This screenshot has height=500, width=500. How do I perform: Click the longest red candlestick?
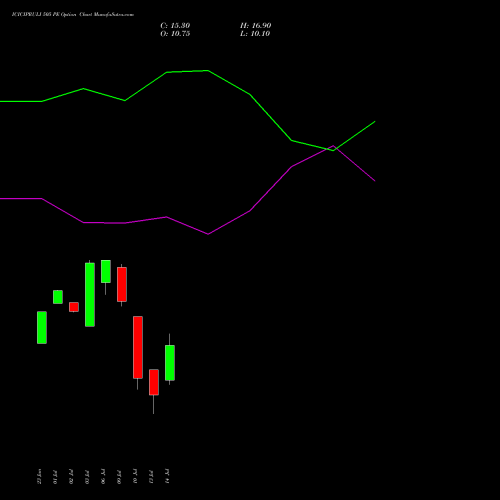pyautogui.click(x=138, y=347)
